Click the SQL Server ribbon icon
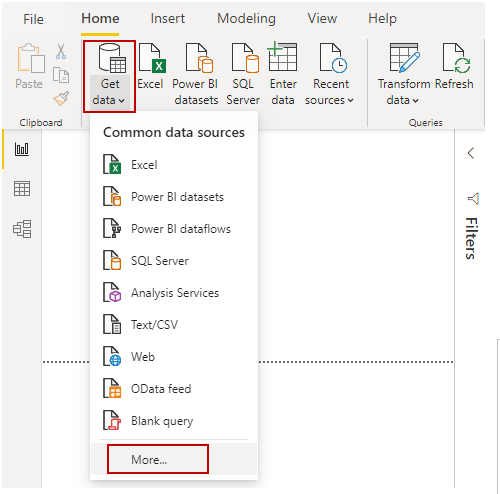Image resolution: width=500 pixels, height=494 pixels. tap(245, 58)
